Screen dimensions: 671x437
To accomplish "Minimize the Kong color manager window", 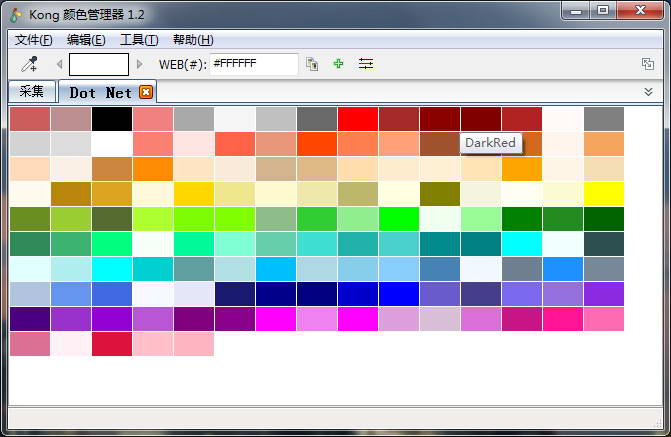I will coord(576,11).
